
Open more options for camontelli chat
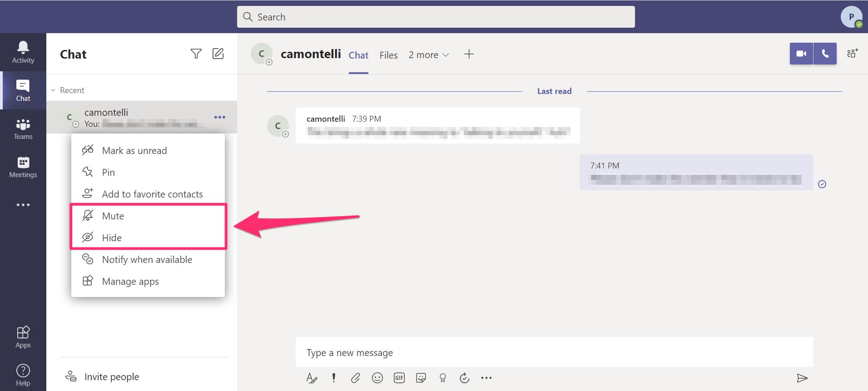tap(220, 117)
